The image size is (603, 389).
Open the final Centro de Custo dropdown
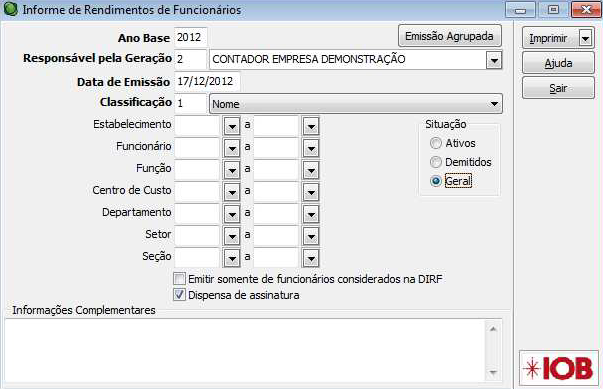[311, 192]
